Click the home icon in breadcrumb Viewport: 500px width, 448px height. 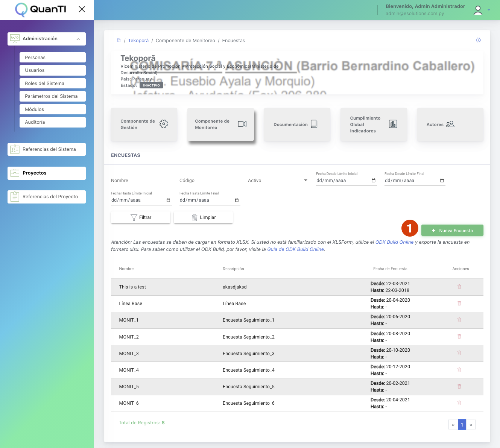click(x=119, y=40)
